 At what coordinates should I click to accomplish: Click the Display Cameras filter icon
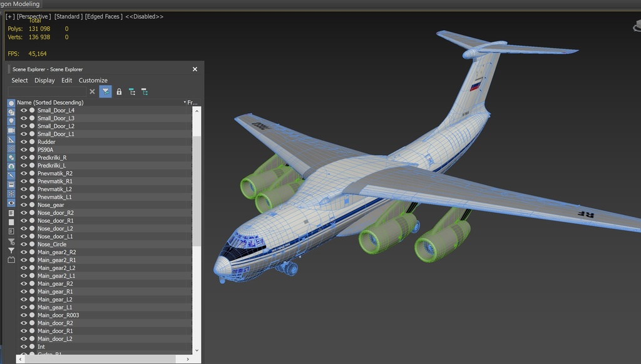coord(11,131)
